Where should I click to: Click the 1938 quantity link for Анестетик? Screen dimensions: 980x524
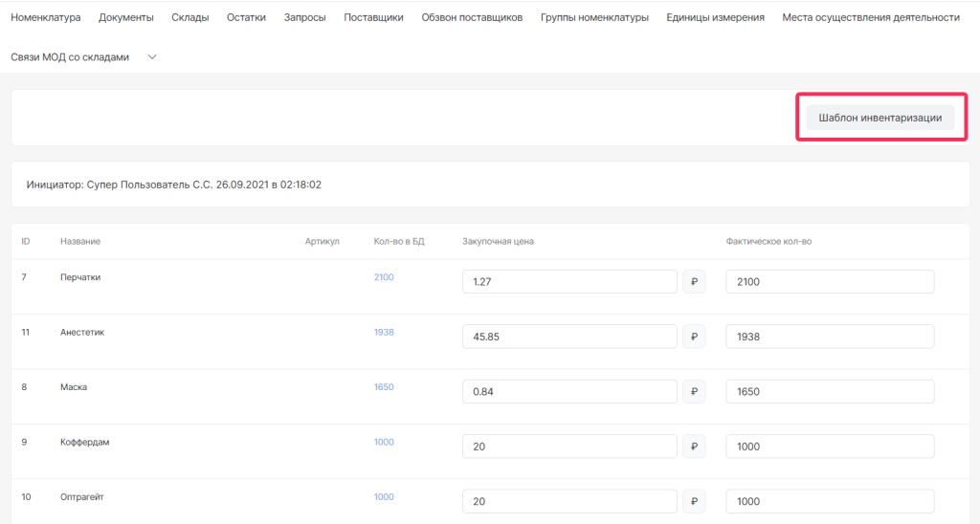pos(384,332)
